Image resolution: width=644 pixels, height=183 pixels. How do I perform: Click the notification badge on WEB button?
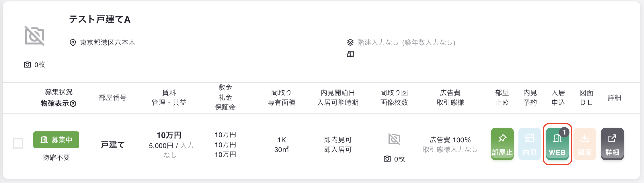pyautogui.click(x=564, y=132)
